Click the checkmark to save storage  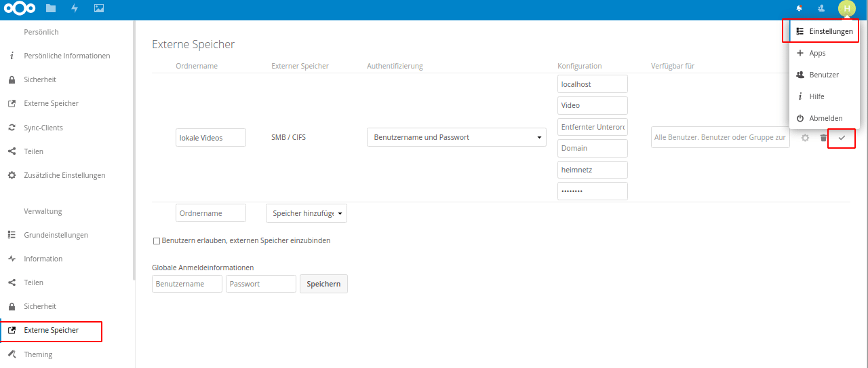coord(842,138)
